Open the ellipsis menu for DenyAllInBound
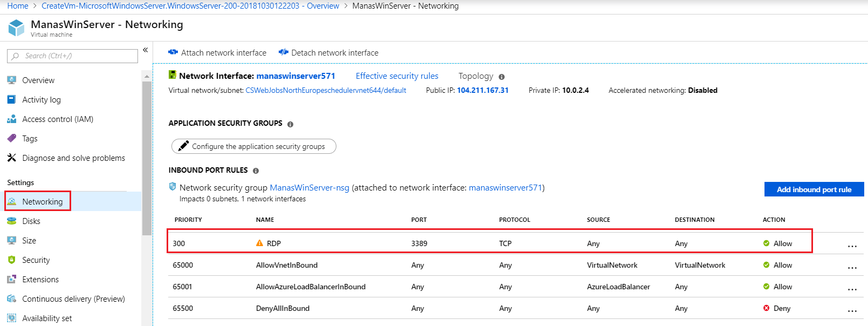The image size is (868, 326). click(852, 310)
